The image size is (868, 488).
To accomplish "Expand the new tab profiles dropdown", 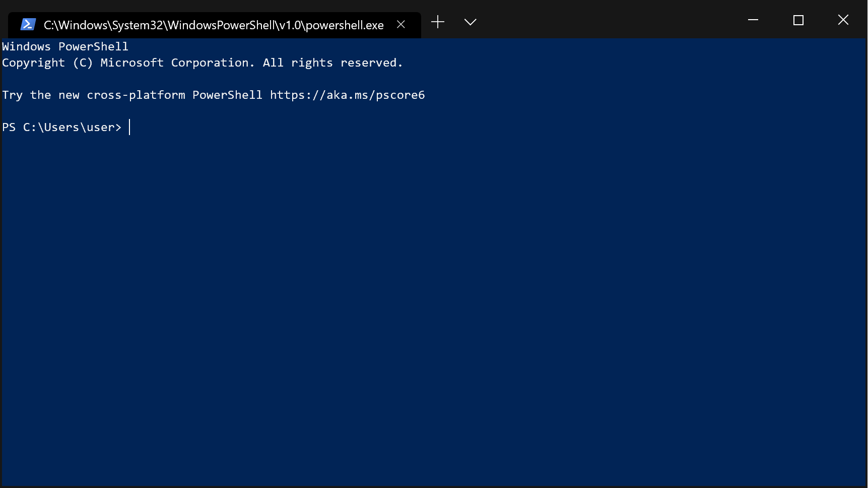I will click(x=470, y=22).
